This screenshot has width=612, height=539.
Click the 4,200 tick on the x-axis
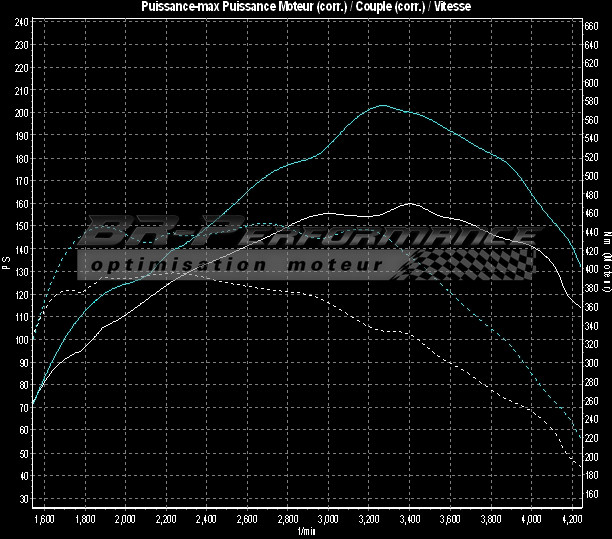click(x=572, y=520)
